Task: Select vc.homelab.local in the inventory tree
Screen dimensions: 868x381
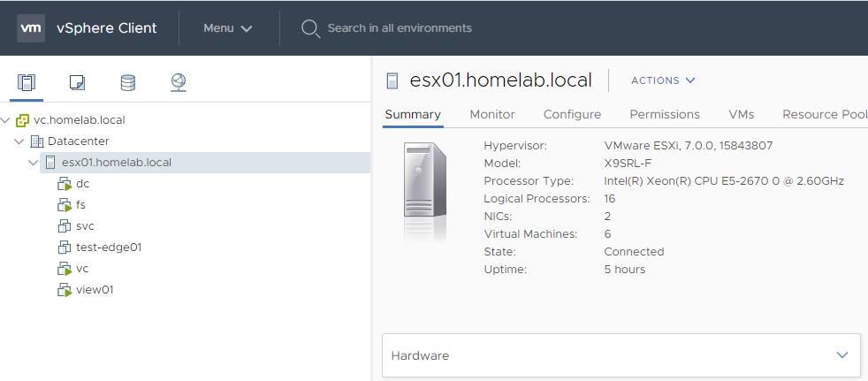Action: [80, 120]
